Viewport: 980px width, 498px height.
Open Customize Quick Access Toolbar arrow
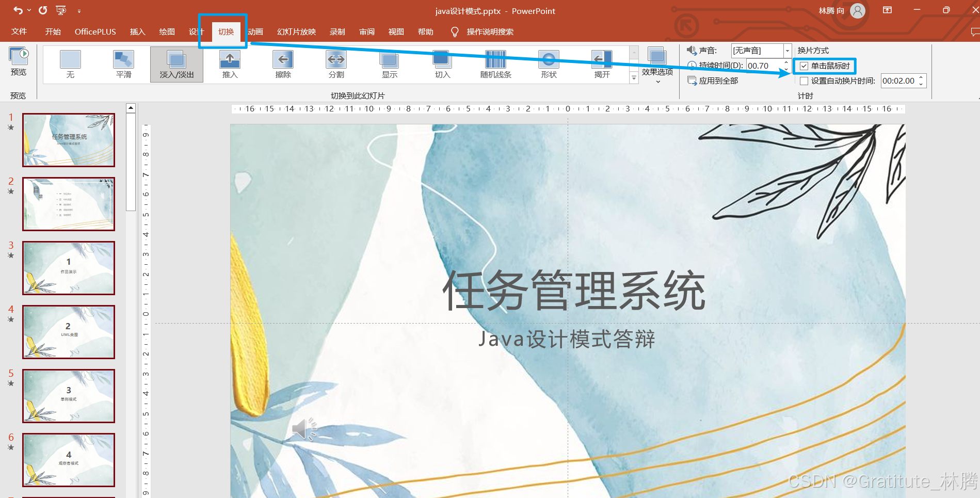click(79, 11)
